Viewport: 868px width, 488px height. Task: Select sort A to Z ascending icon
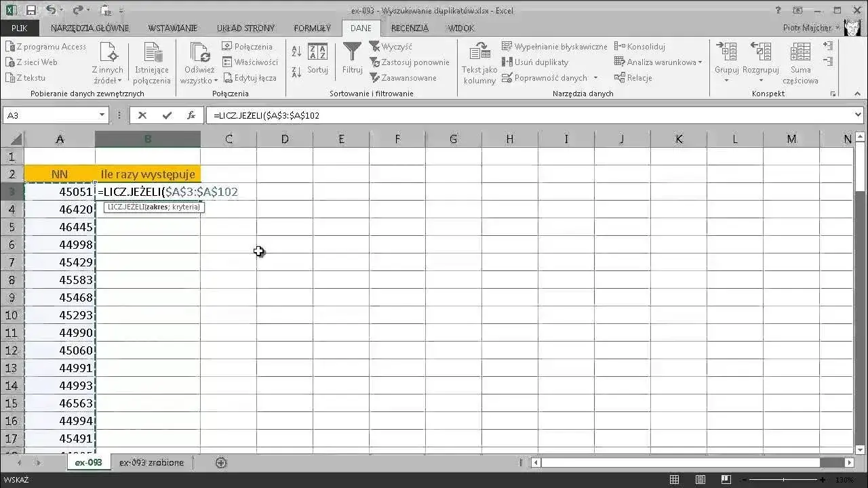tap(297, 52)
